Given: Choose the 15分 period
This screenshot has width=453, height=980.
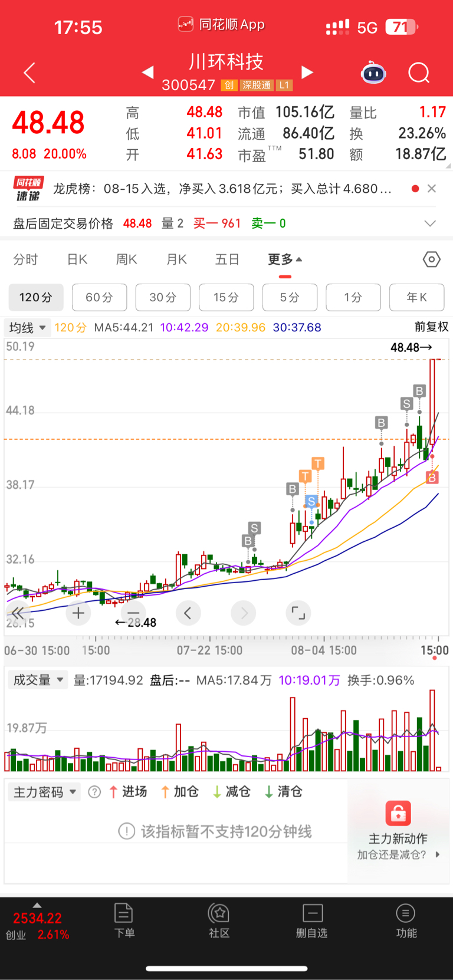Looking at the screenshot, I should pos(226,297).
